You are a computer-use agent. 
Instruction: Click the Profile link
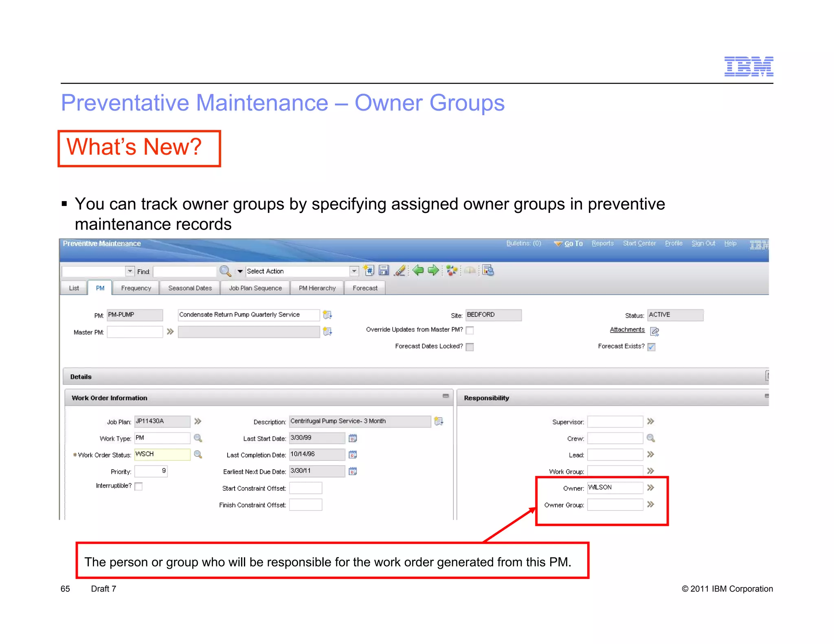[x=674, y=243]
